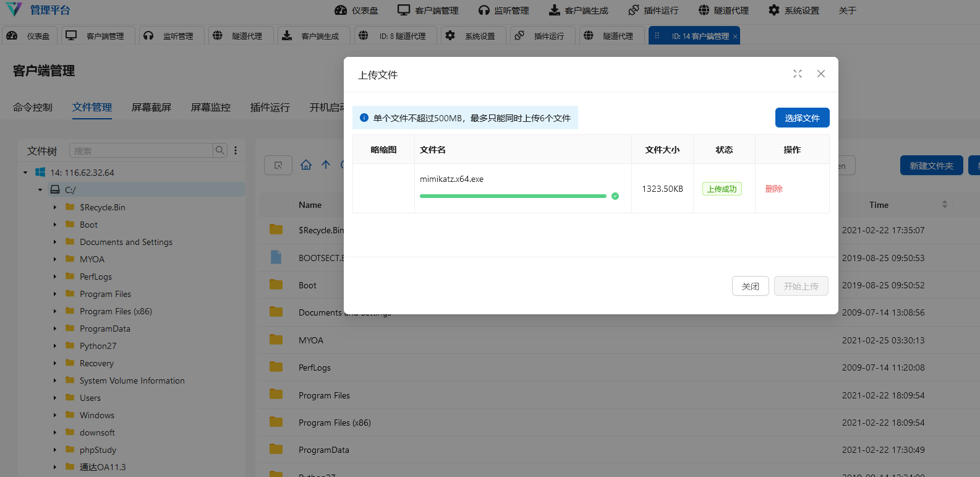
Task: Expand the Windows folder in tree
Action: point(55,415)
